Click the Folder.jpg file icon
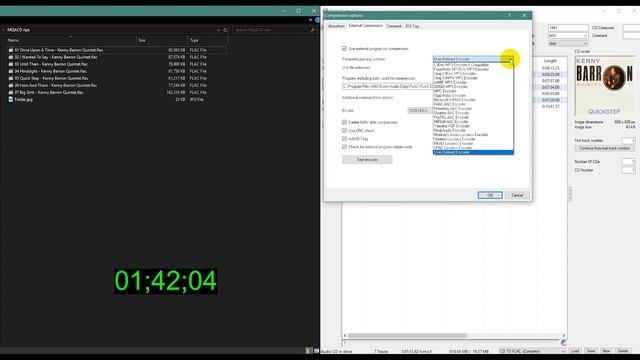The width and height of the screenshot is (640, 360). coord(11,99)
